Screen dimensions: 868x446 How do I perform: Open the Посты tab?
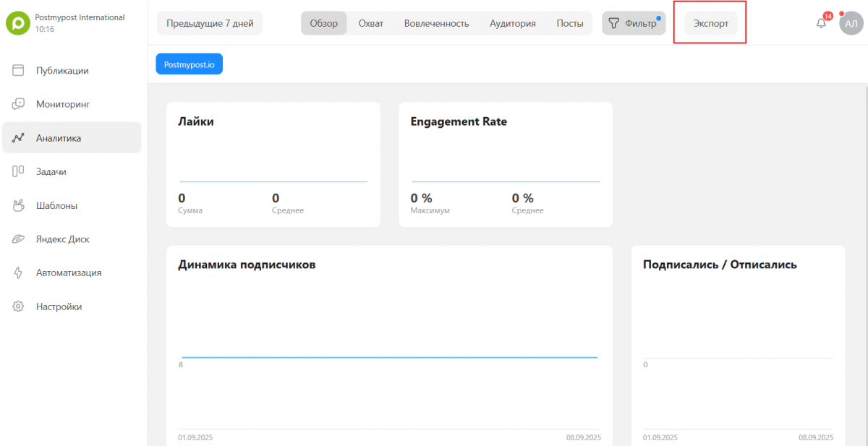(x=570, y=23)
